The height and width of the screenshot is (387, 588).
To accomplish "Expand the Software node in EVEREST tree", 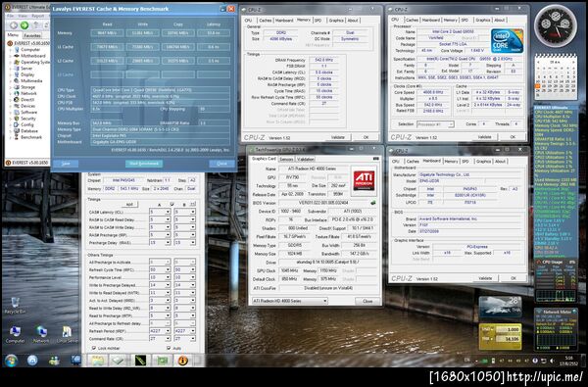I will click(10, 112).
